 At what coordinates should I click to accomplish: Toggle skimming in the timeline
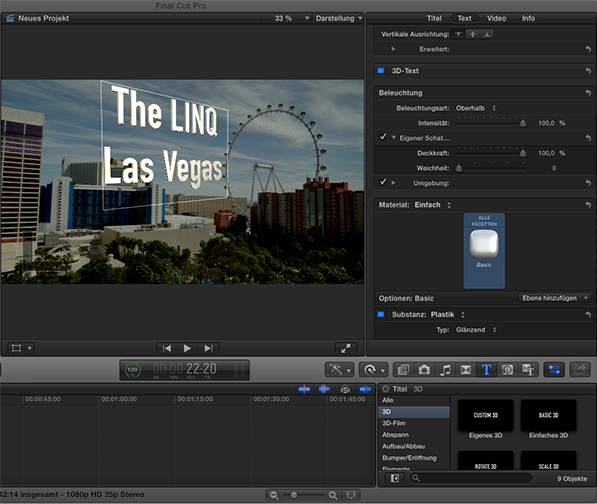click(304, 389)
